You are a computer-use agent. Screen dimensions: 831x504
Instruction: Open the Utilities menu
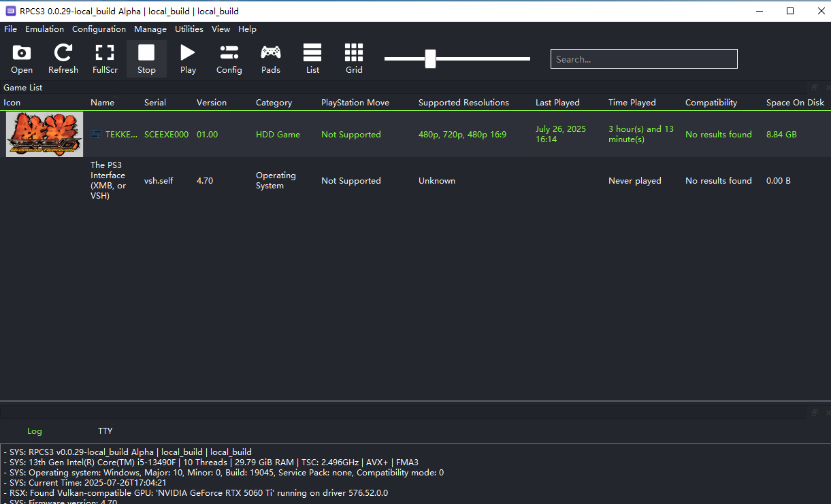[189, 29]
